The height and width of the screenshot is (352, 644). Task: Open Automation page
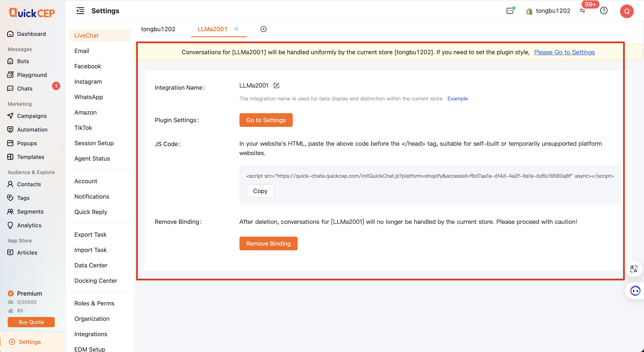pos(32,129)
